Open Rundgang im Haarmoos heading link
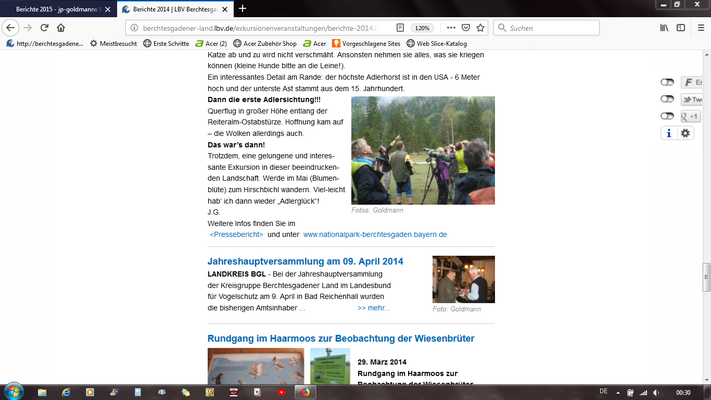Viewport: 711px width, 400px height. 341,339
